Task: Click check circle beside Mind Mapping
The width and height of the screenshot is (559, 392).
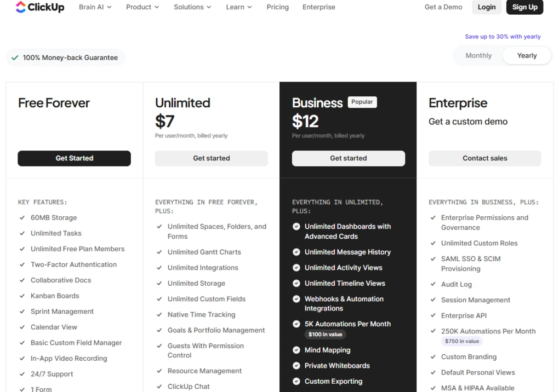Action: (x=296, y=350)
